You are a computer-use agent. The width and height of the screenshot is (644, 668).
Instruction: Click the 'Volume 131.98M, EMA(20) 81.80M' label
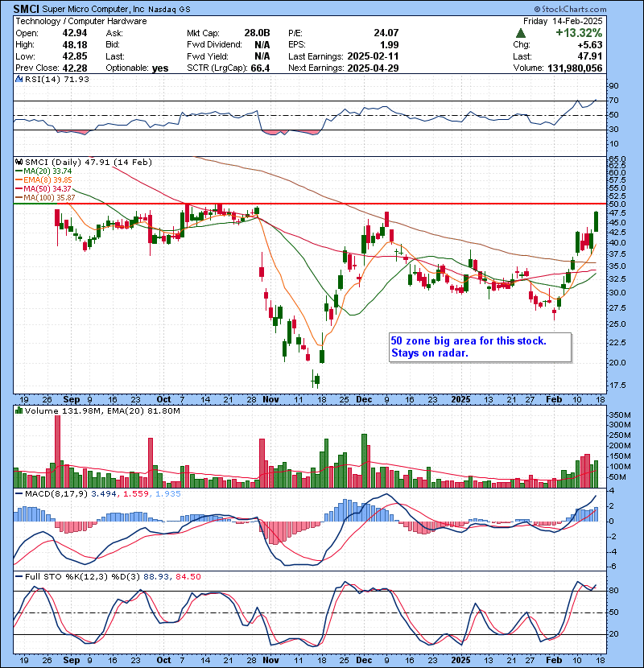pyautogui.click(x=102, y=411)
